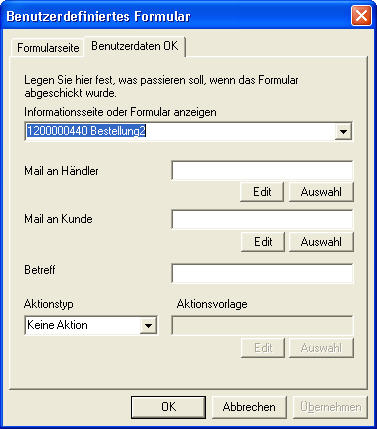Image resolution: width=377 pixels, height=429 pixels.
Task: Close the Benutzerdefiniertes Formular dialog
Action: pyautogui.click(x=361, y=16)
